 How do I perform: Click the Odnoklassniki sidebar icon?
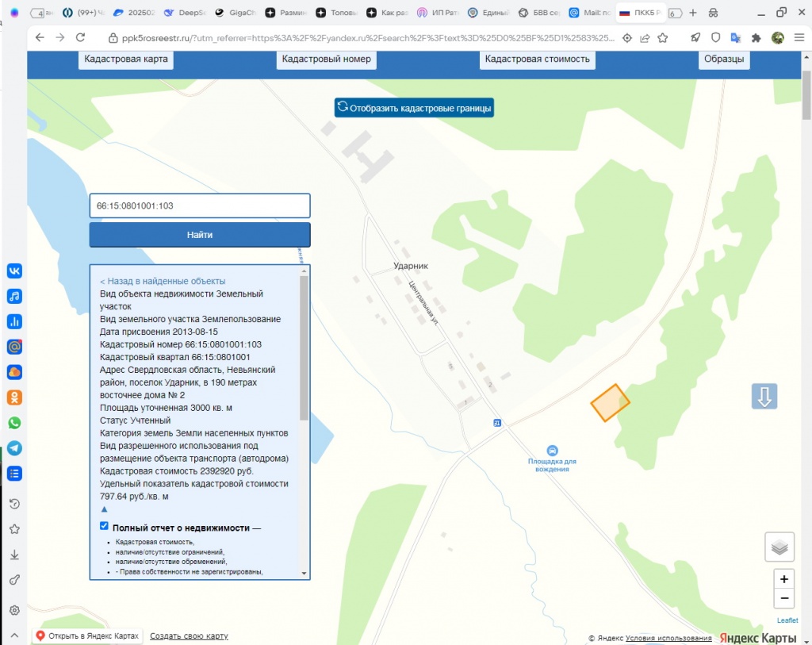click(x=14, y=397)
